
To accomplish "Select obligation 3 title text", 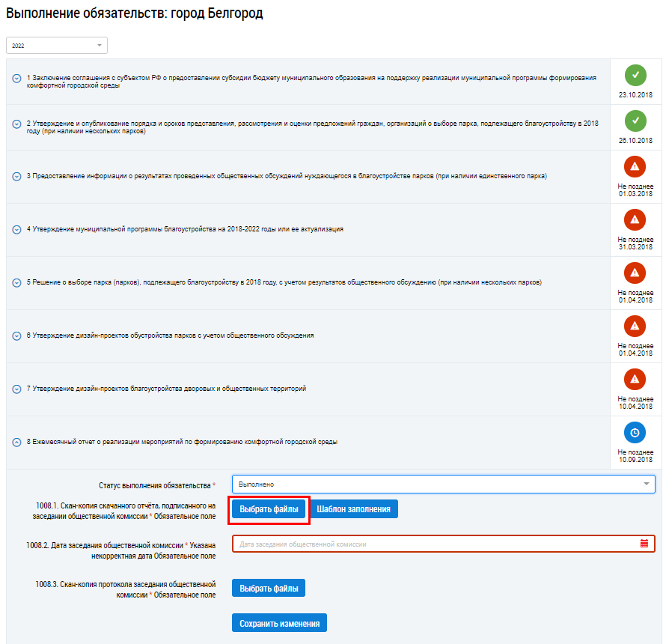I will coord(287,176).
